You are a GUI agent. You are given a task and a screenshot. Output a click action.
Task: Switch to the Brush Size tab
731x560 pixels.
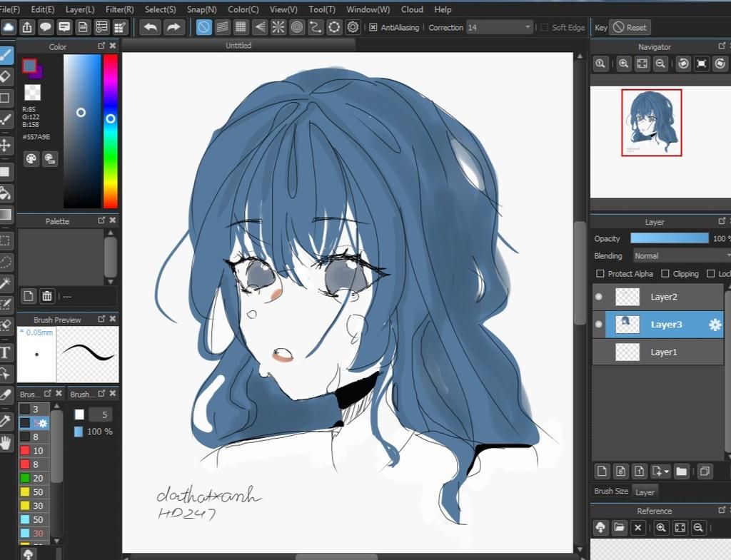pyautogui.click(x=611, y=491)
